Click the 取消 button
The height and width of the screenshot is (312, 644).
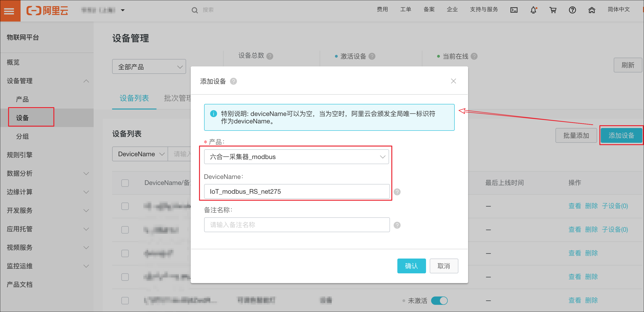444,266
